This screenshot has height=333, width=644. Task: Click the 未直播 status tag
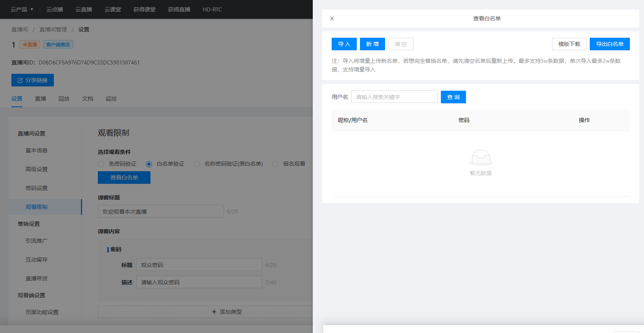[x=30, y=45]
